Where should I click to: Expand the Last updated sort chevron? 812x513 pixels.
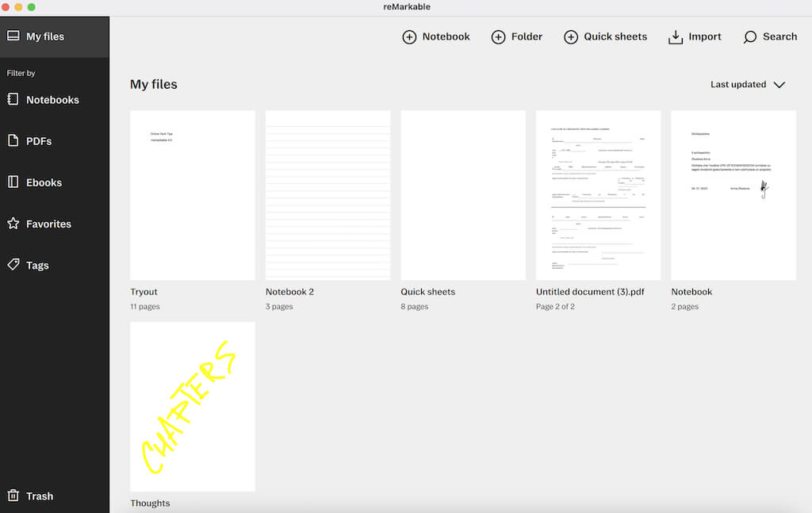click(779, 85)
